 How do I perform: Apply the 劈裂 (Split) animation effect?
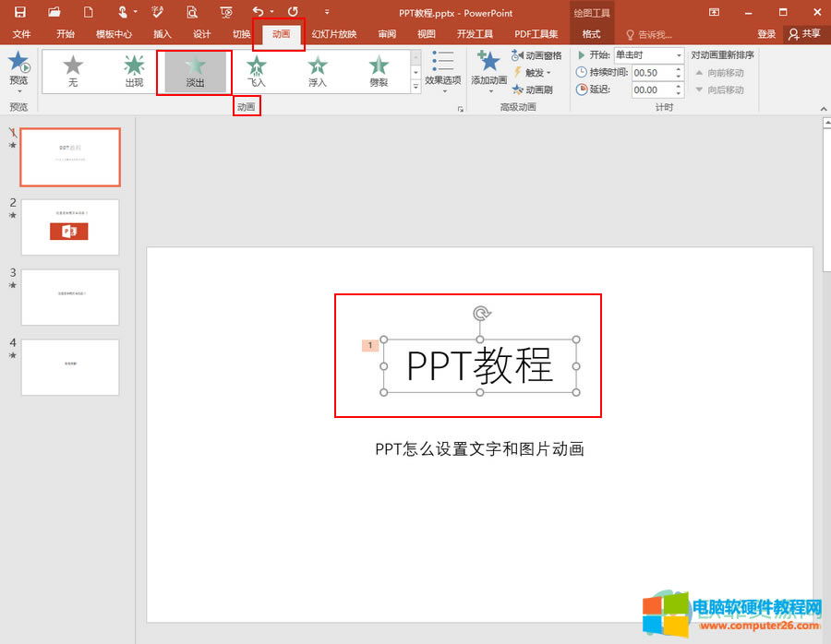coord(379,72)
